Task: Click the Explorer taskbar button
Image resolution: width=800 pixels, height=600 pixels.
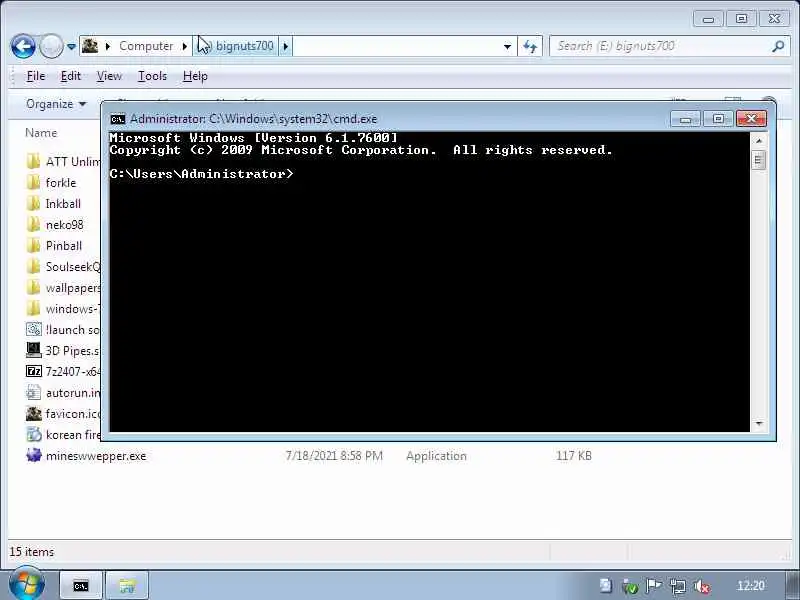Action: click(127, 586)
